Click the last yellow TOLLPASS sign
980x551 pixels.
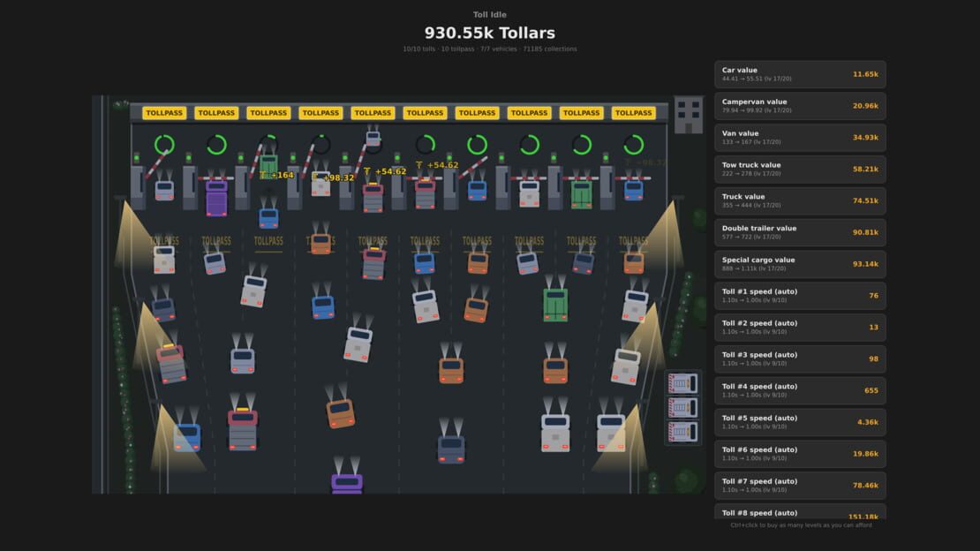pos(632,113)
